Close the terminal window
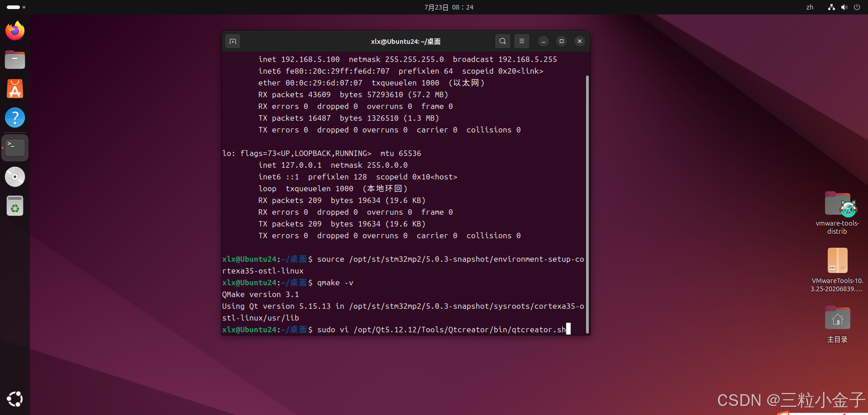This screenshot has width=868, height=415. pyautogui.click(x=580, y=41)
